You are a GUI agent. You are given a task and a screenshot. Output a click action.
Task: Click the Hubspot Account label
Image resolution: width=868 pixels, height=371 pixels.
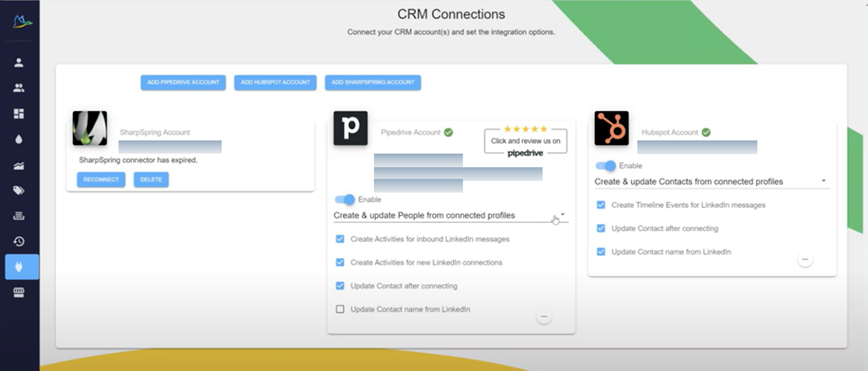(670, 133)
